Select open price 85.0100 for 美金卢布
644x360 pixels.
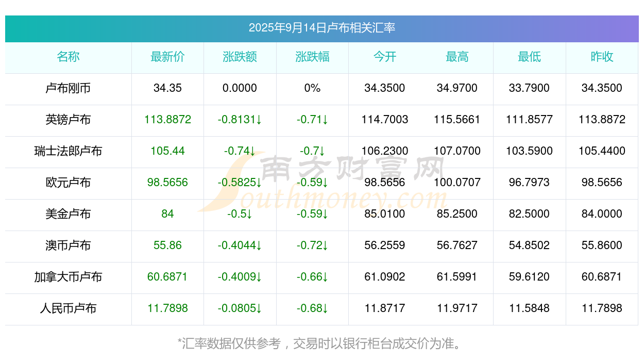point(385,214)
